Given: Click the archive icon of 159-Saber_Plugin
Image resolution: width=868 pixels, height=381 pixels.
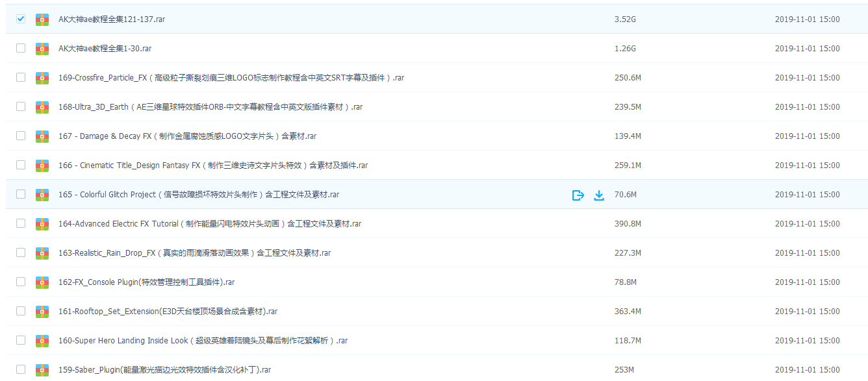Looking at the screenshot, I should pyautogui.click(x=42, y=370).
